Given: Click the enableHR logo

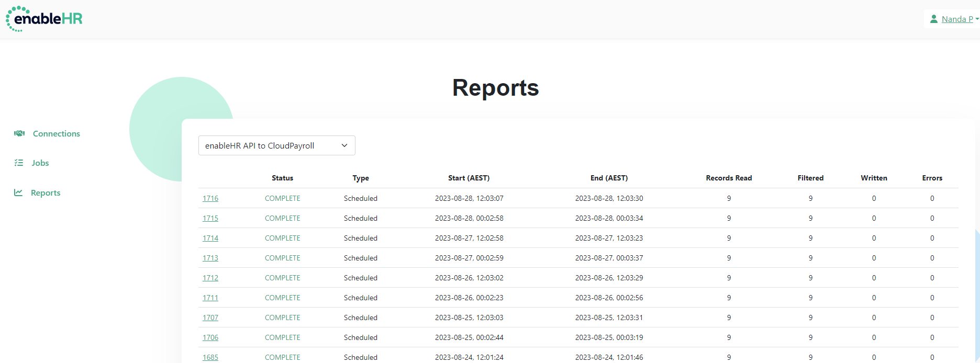Looking at the screenshot, I should point(44,19).
